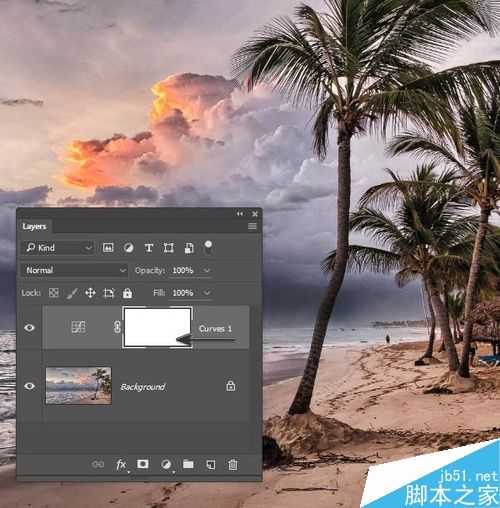Viewport: 500px width, 508px height.
Task: Toggle the layer filtering switch
Action: (208, 247)
